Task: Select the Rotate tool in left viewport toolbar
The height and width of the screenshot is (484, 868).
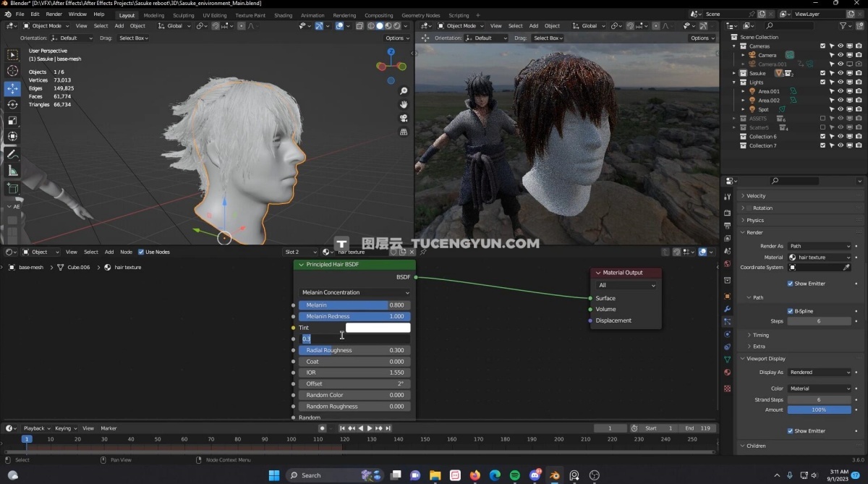Action: pyautogui.click(x=13, y=104)
